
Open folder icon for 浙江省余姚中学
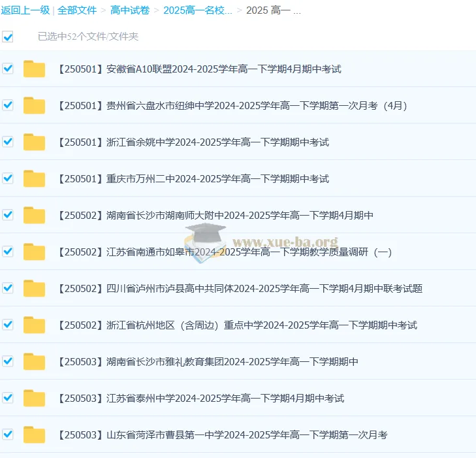pyautogui.click(x=34, y=142)
